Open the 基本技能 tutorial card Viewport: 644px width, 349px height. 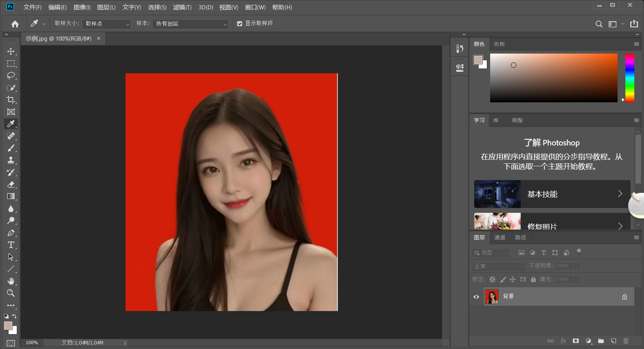pyautogui.click(x=552, y=194)
